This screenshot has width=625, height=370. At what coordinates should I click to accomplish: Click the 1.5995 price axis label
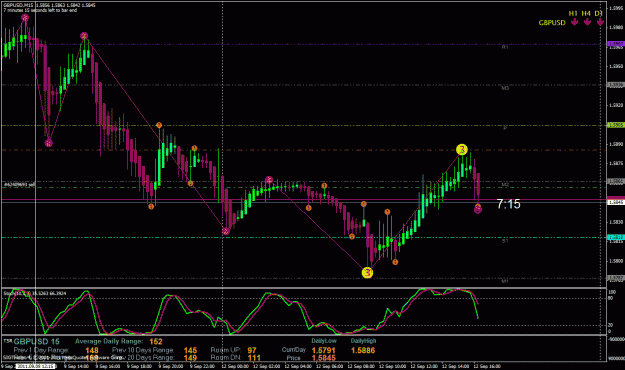[x=617, y=8]
